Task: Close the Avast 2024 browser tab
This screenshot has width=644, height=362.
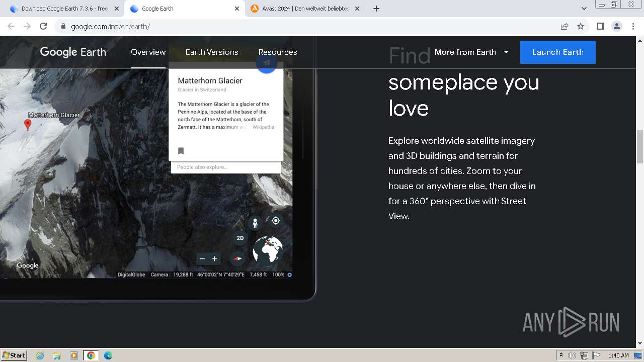Action: pos(357,9)
